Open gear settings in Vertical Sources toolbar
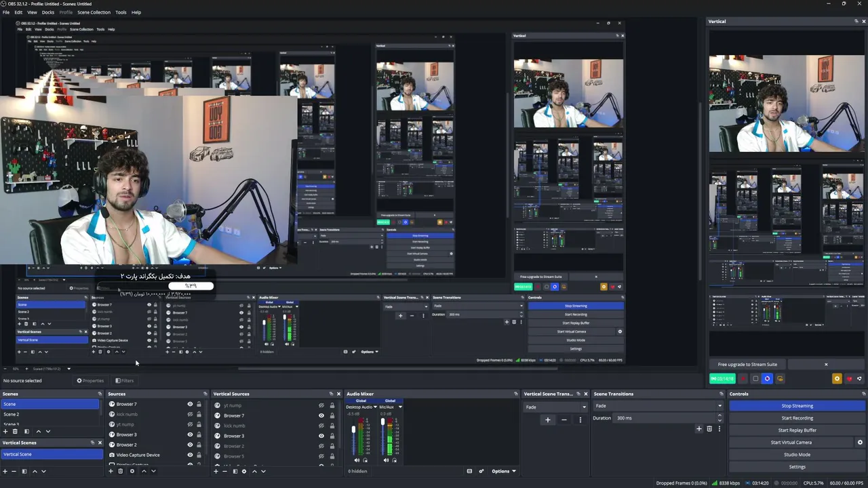 point(244,471)
